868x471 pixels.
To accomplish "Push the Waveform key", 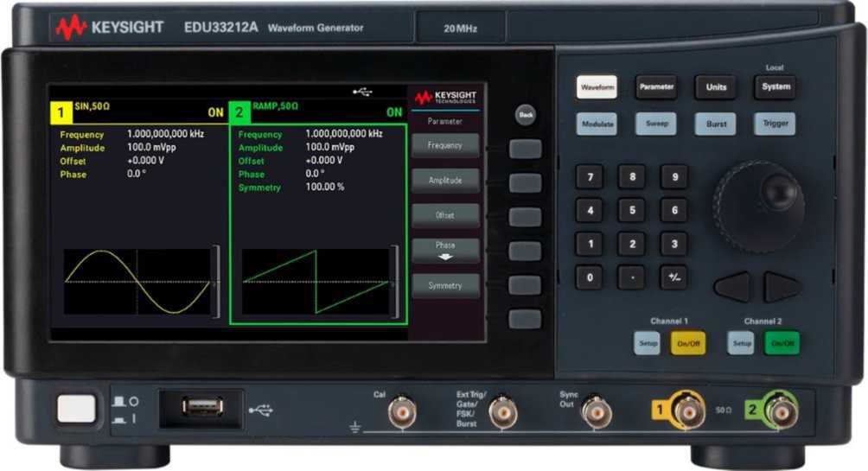I will click(x=597, y=87).
